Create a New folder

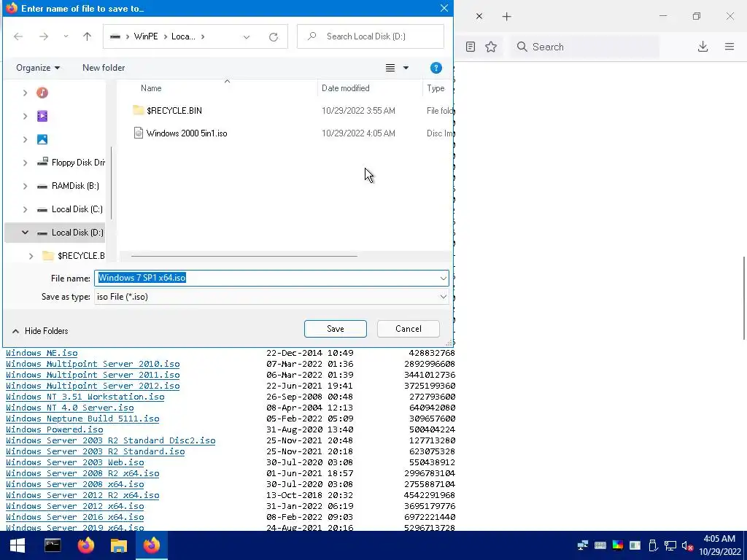tap(104, 68)
